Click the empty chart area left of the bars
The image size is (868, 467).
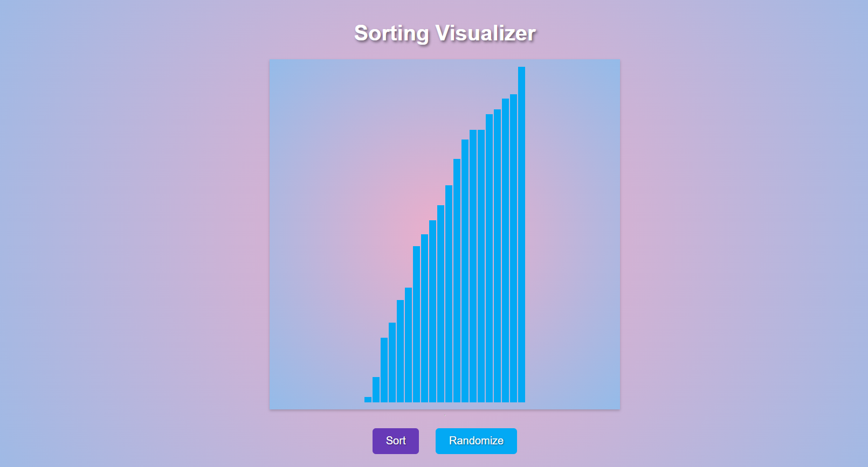[317, 234]
